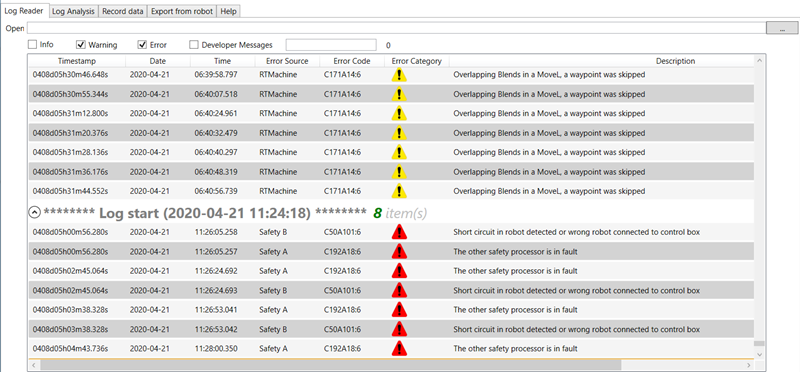This screenshot has width=800, height=372.
Task: Click horizontal scrollbar right arrow
Action: pos(748,365)
